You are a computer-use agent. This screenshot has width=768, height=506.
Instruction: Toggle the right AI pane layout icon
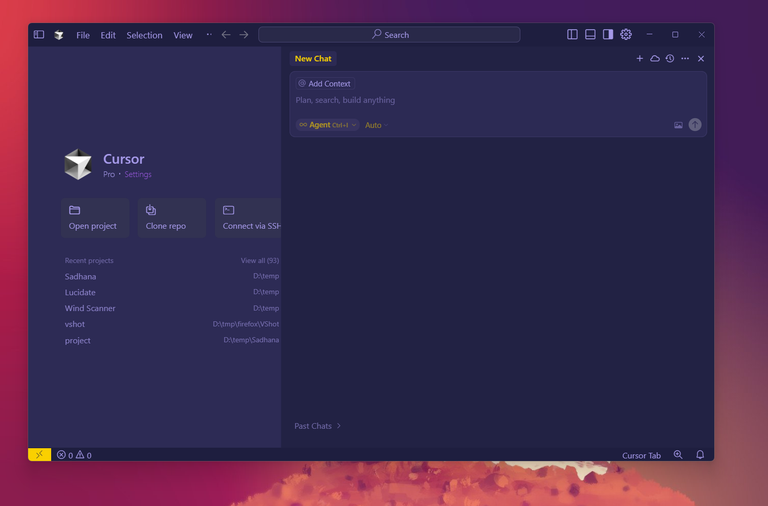(x=608, y=34)
